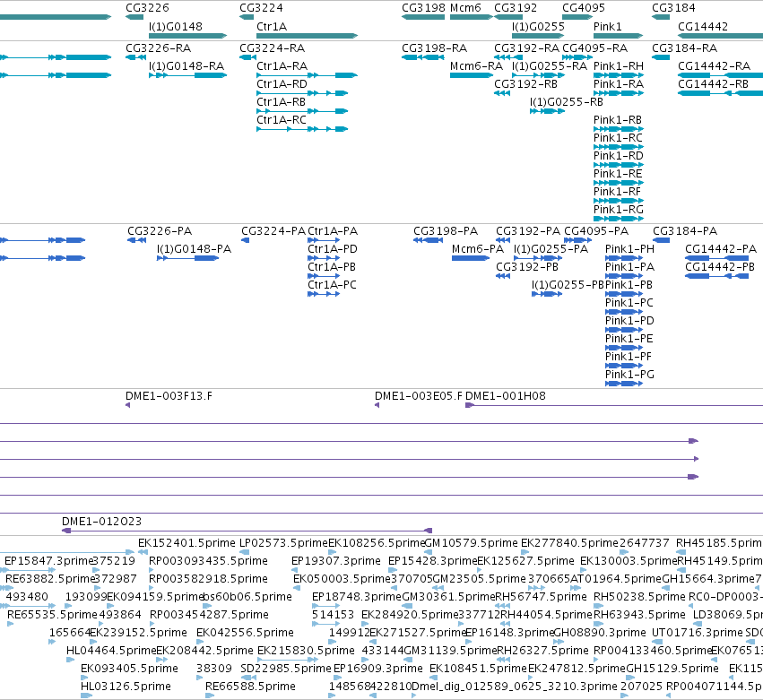
Task: Click transcript CG14442-RB
Action: pos(713,84)
